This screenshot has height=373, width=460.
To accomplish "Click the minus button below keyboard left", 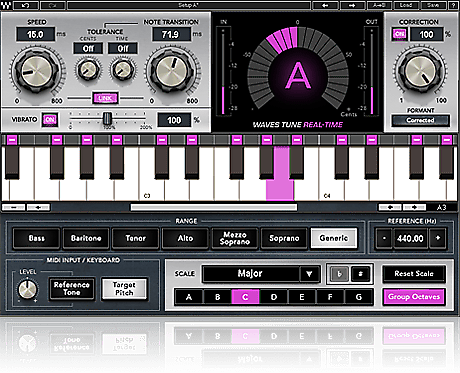I will coord(13,208).
